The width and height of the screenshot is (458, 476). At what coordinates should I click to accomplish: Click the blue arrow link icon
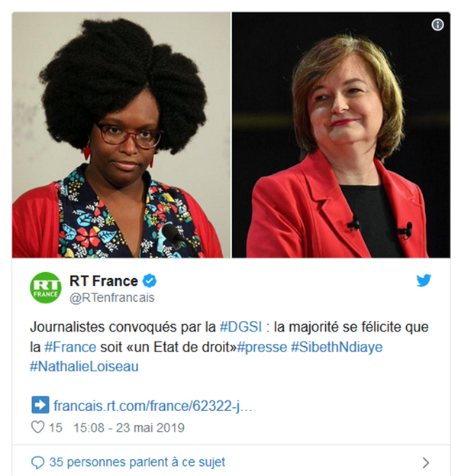(40, 405)
